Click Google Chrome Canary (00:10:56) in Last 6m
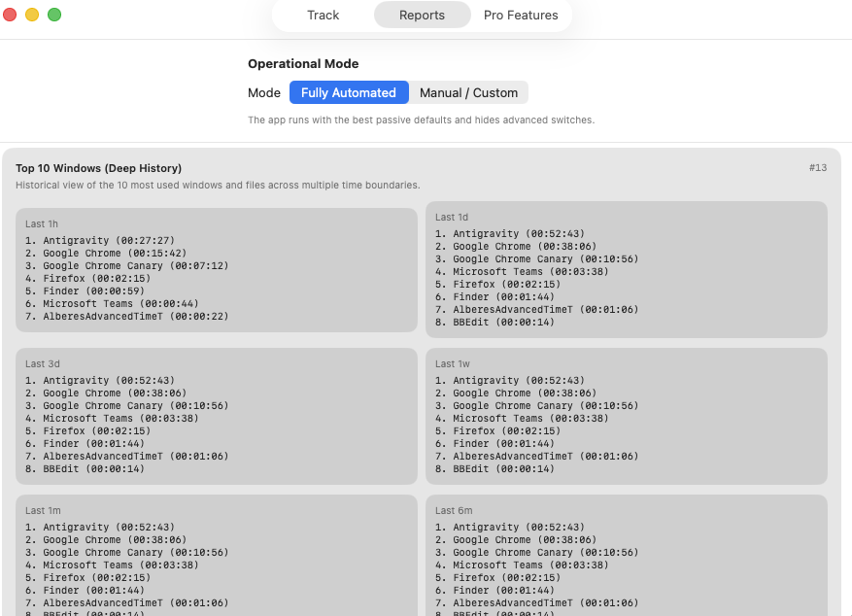This screenshot has height=616, width=852. (537, 553)
